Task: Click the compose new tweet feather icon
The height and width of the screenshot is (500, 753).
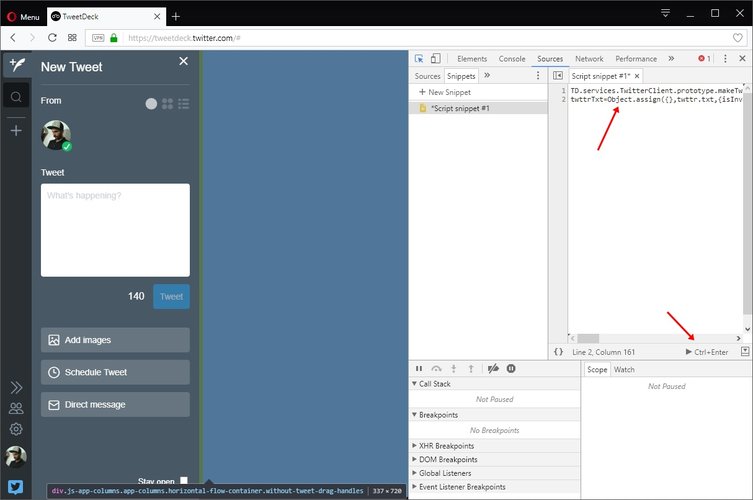Action: 17,65
